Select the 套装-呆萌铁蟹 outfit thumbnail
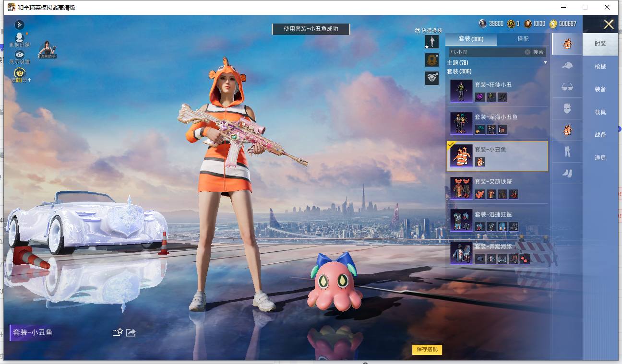The height and width of the screenshot is (364, 622). click(462, 188)
